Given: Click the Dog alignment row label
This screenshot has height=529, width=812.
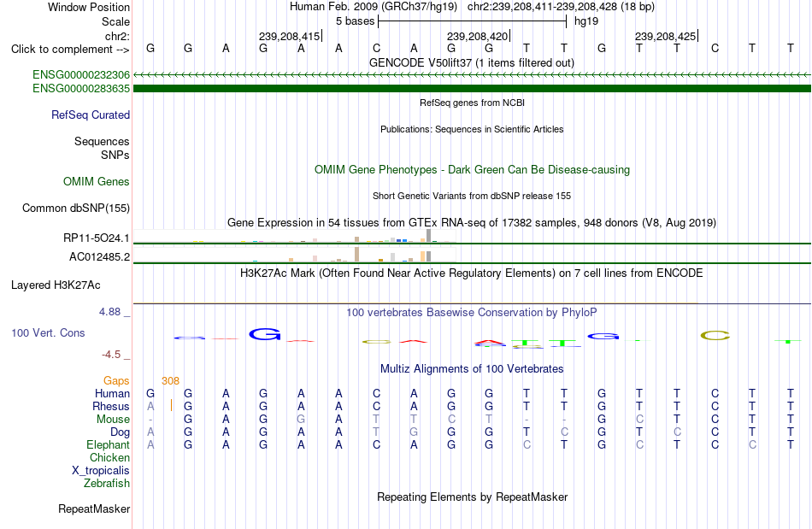Looking at the screenshot, I should pos(120,432).
